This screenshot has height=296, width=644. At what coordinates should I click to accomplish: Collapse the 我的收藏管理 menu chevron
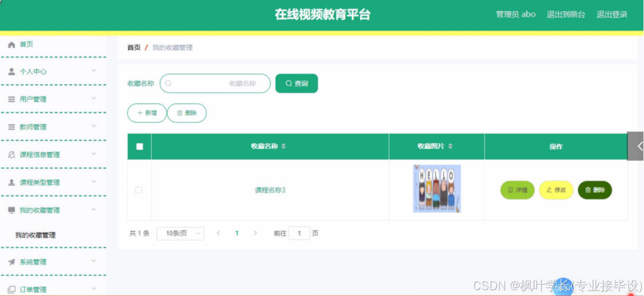coord(94,209)
